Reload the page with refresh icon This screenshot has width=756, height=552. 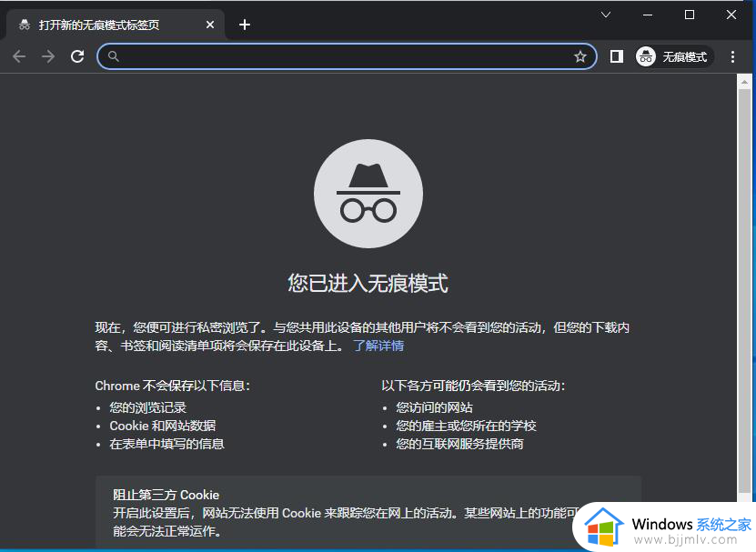point(77,56)
